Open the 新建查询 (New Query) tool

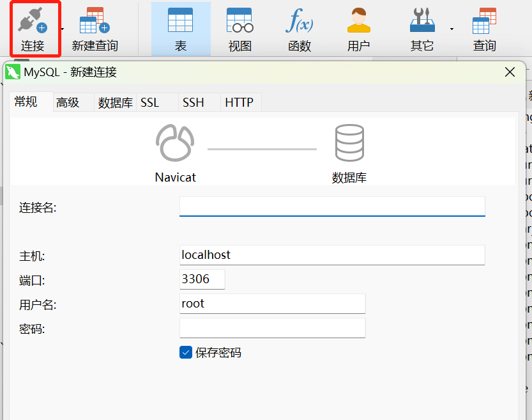[x=95, y=29]
